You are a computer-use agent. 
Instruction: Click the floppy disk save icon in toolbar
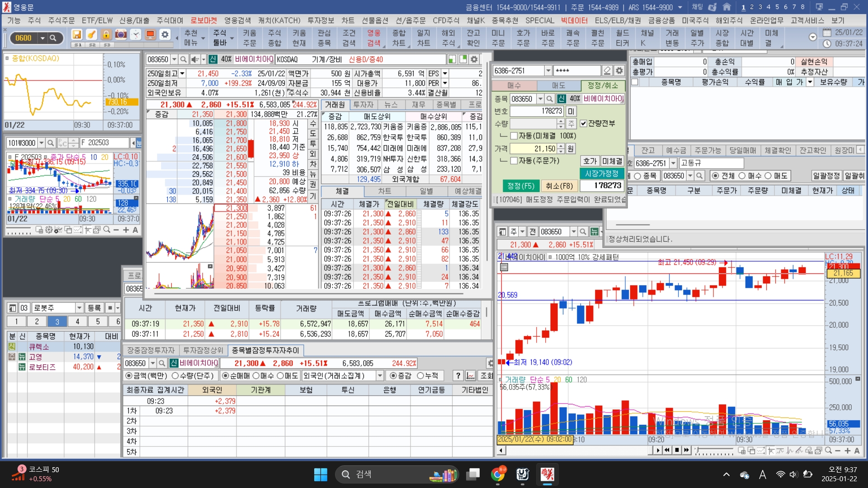[77, 35]
